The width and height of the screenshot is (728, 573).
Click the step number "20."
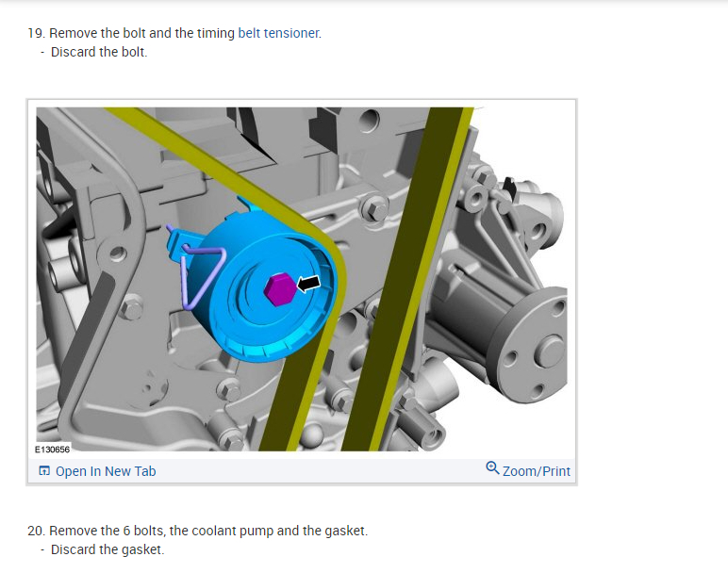36,531
